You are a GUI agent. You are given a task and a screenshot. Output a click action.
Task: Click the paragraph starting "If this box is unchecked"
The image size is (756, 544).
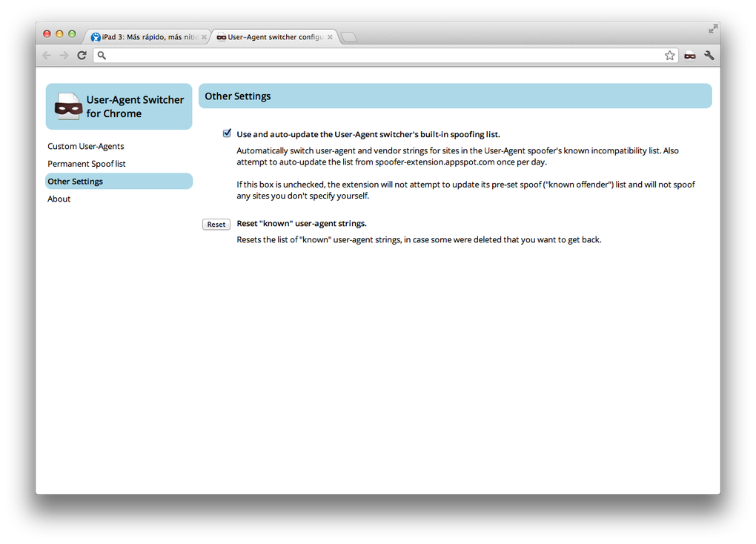465,190
